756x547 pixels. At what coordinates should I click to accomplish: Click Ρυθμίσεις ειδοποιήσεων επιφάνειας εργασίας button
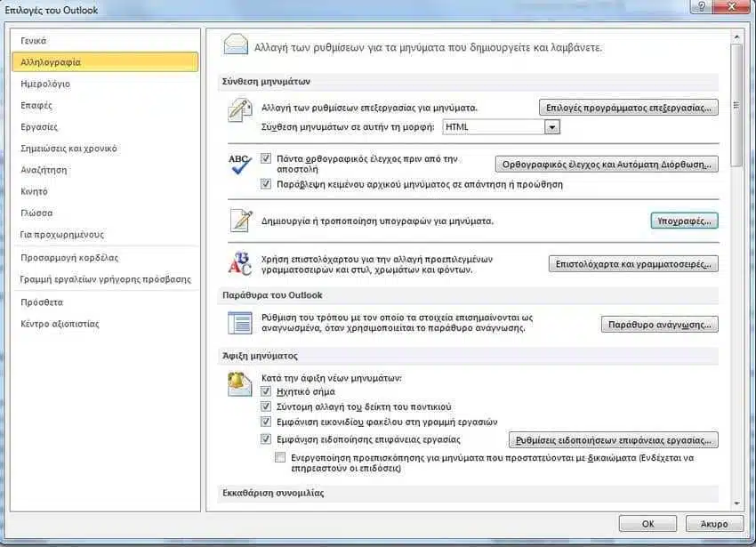click(614, 440)
